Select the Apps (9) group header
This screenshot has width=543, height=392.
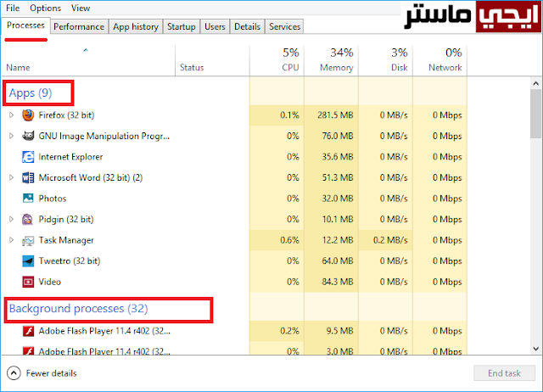pyautogui.click(x=31, y=92)
